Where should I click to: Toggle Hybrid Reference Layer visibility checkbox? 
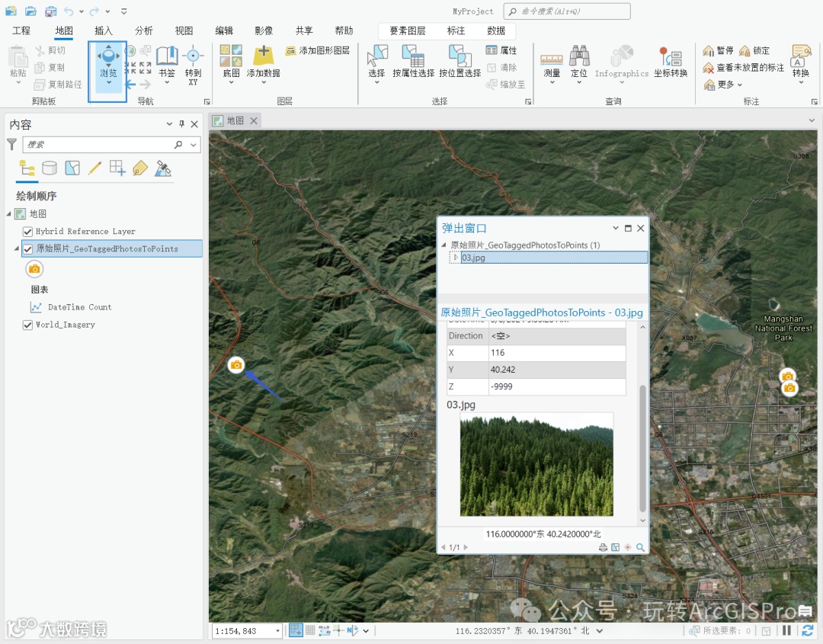[x=28, y=232]
